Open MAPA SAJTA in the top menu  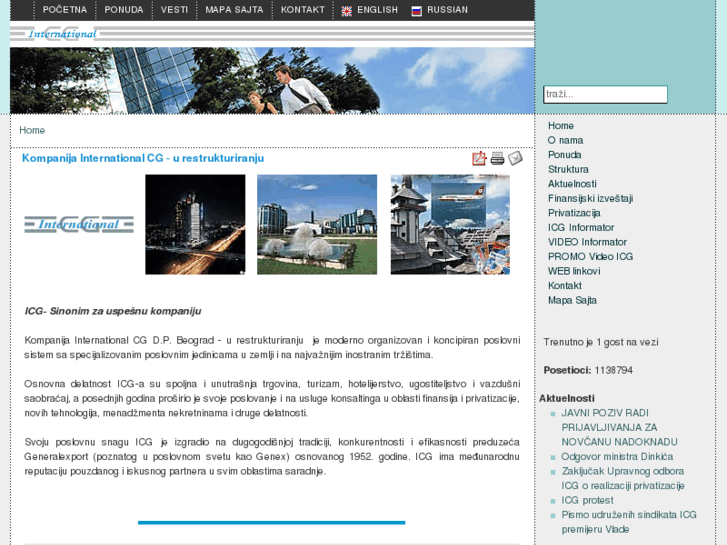(234, 10)
